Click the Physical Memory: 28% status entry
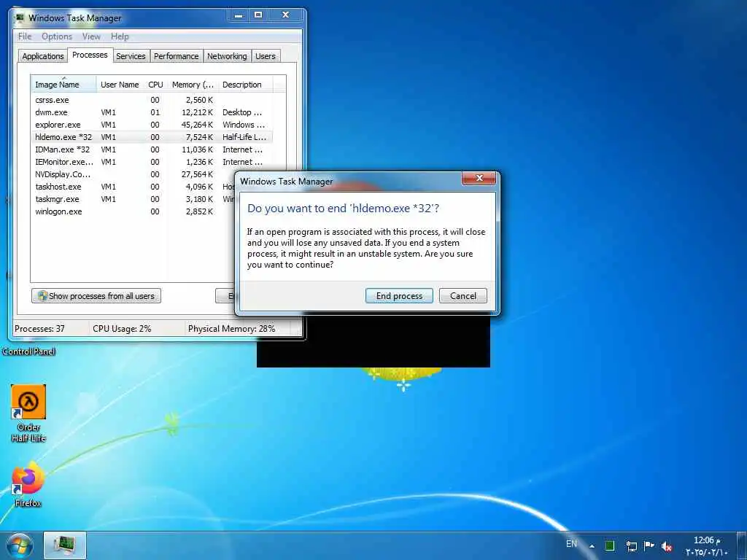Viewport: 747px width, 560px height. (x=231, y=329)
